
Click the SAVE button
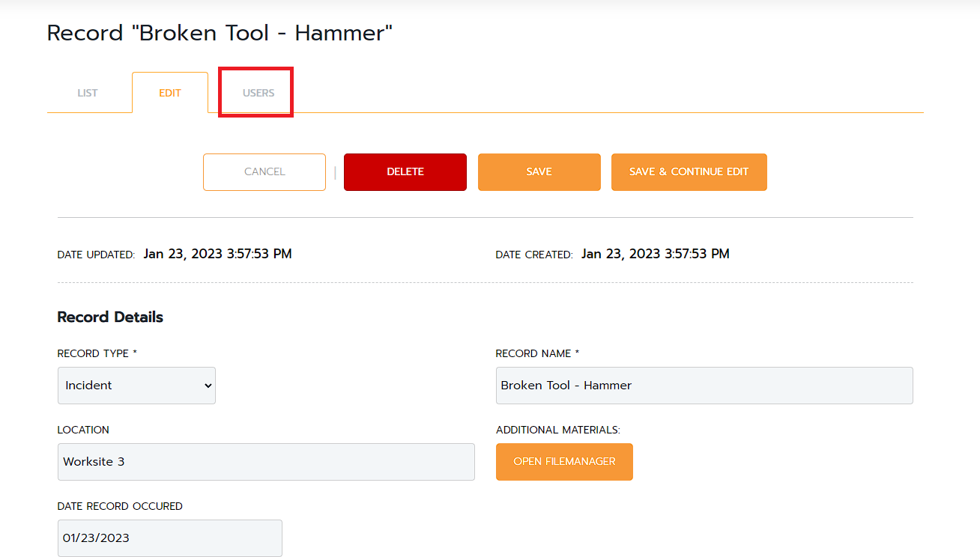(x=539, y=172)
